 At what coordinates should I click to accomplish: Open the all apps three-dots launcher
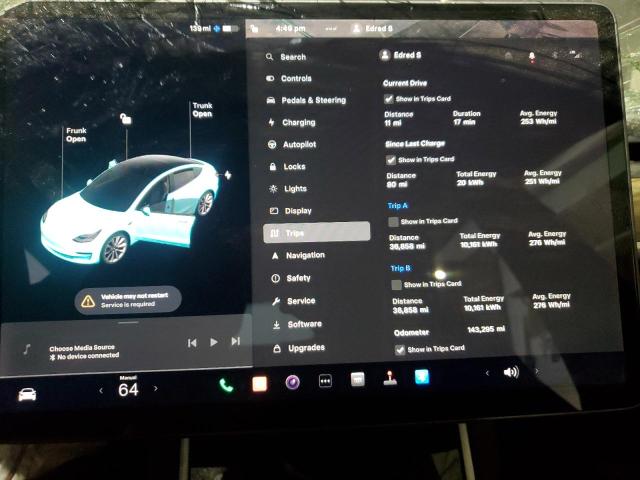point(325,381)
